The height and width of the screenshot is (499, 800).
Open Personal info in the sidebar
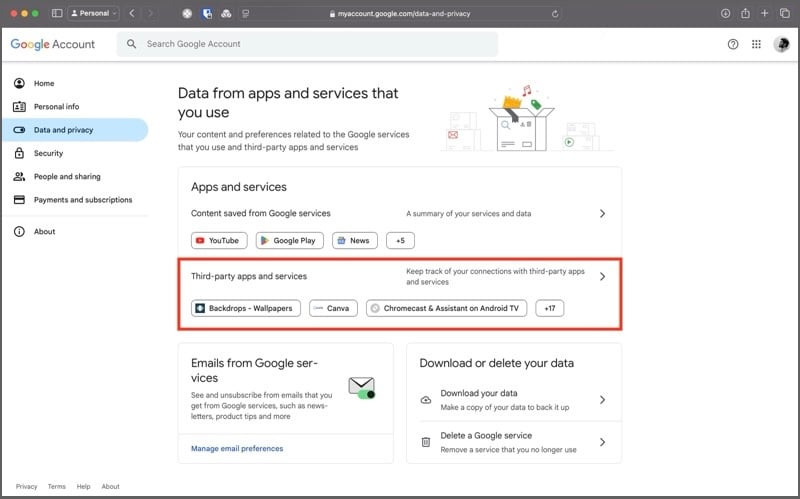(x=75, y=107)
